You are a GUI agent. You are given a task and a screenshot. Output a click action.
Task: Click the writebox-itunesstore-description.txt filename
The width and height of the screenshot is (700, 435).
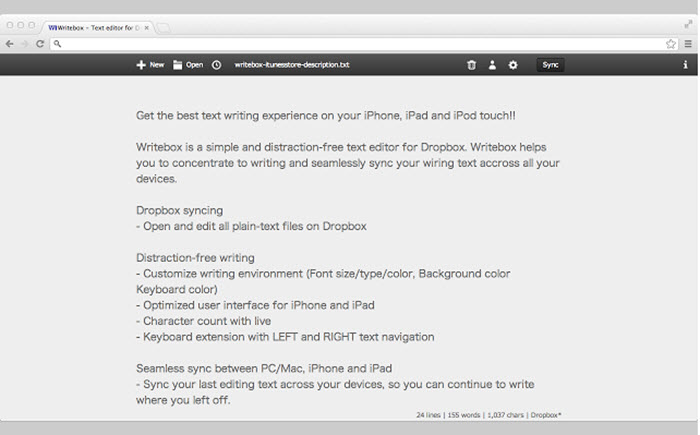(x=292, y=65)
